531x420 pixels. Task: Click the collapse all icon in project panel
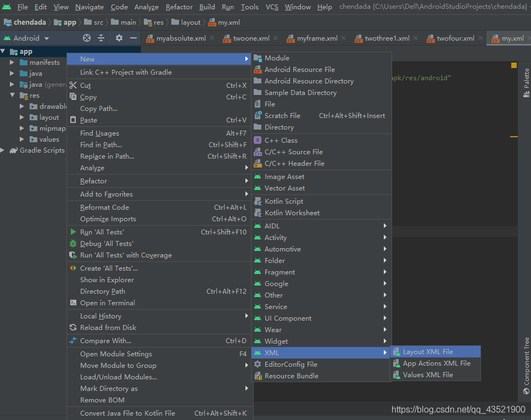click(101, 38)
